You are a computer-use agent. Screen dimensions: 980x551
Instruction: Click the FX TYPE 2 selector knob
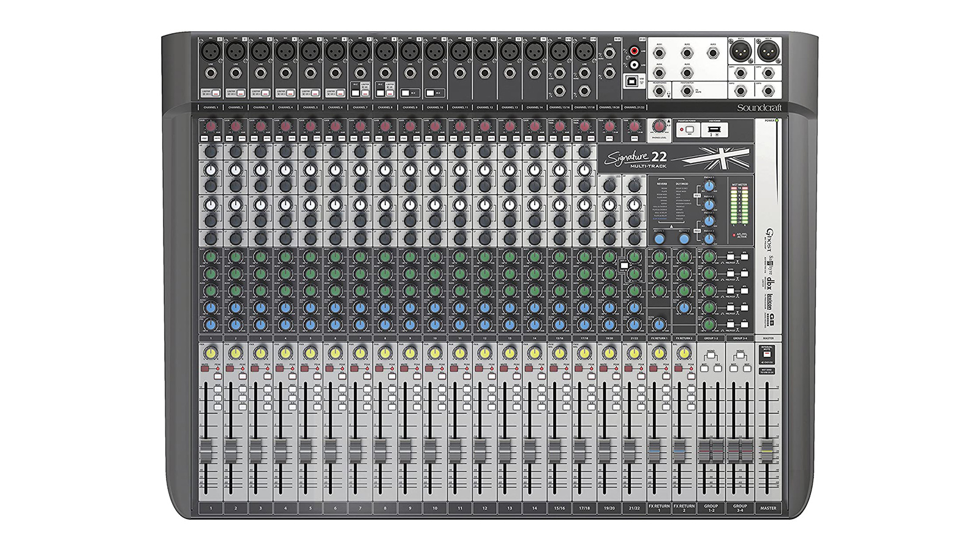point(684,239)
